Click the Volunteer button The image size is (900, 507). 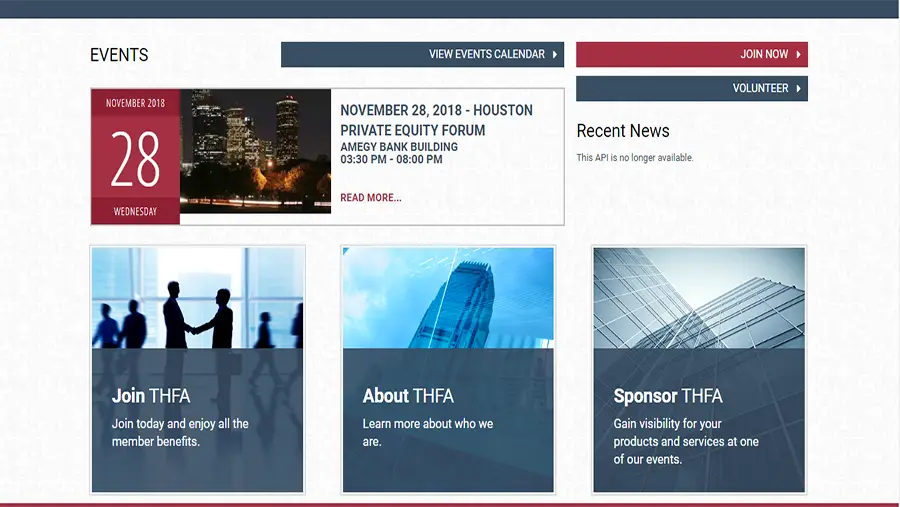tap(692, 88)
